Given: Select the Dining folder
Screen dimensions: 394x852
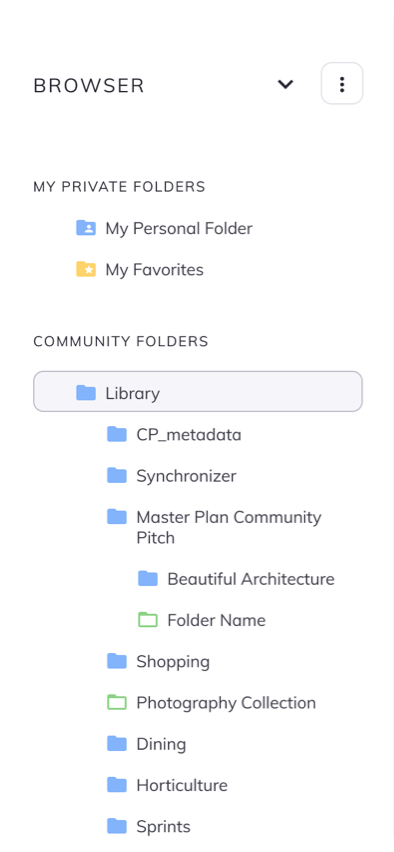Looking at the screenshot, I should [x=161, y=744].
